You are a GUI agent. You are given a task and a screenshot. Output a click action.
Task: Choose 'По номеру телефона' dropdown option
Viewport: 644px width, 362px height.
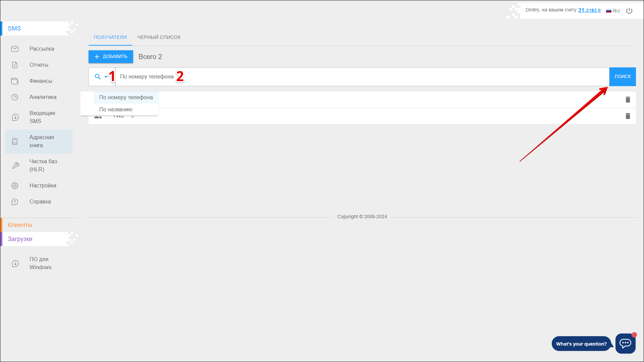point(126,98)
